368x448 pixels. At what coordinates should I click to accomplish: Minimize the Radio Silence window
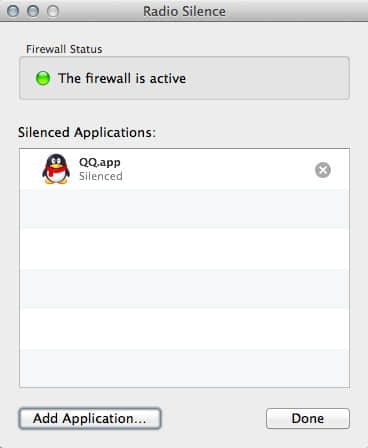[33, 11]
